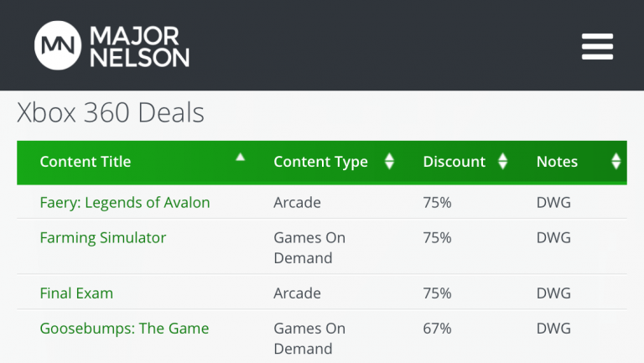Click DWG note in Faery row
The height and width of the screenshot is (363, 644).
point(553,202)
